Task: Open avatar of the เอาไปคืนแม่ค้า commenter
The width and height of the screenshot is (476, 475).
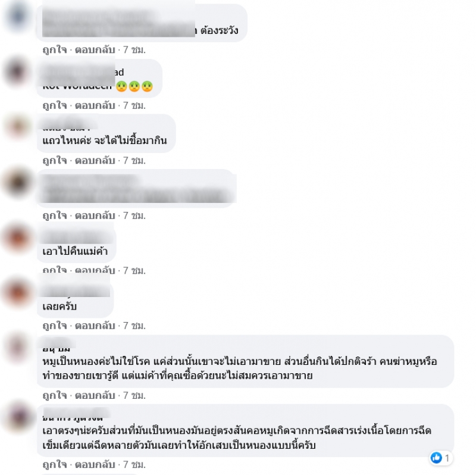Action: tap(18, 237)
